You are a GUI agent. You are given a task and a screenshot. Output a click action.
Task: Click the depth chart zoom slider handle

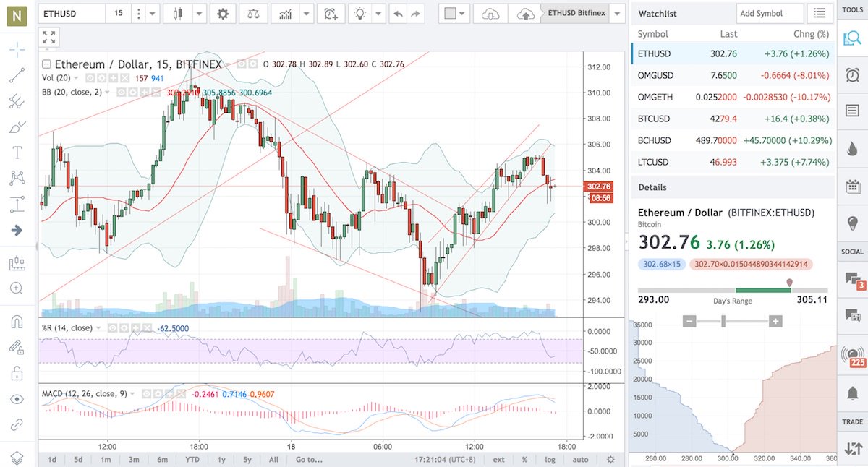723,321
